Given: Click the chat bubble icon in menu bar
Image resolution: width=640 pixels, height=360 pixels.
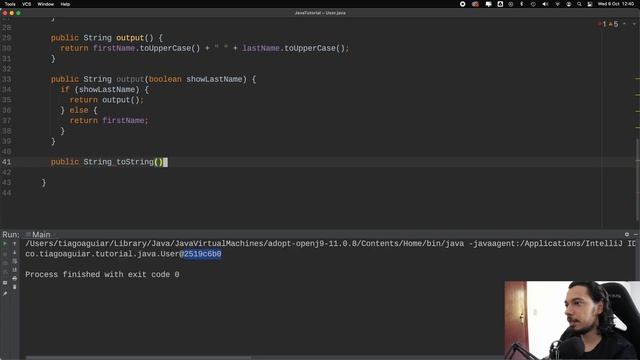Looking at the screenshot, I should (x=488, y=4).
